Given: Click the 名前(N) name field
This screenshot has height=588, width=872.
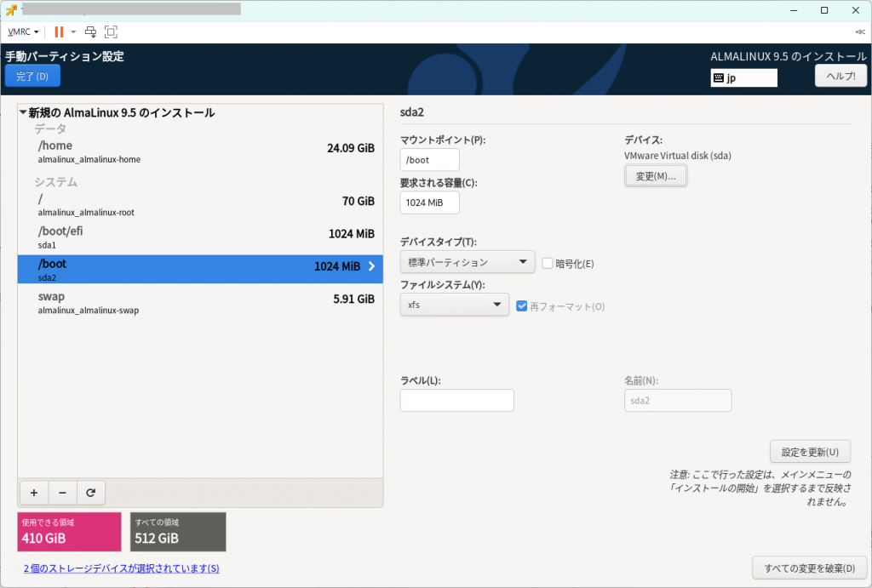Looking at the screenshot, I should click(677, 401).
